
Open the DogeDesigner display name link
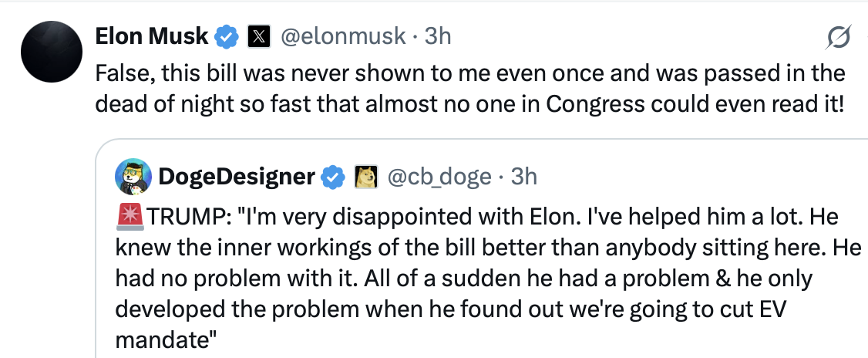[x=237, y=177]
